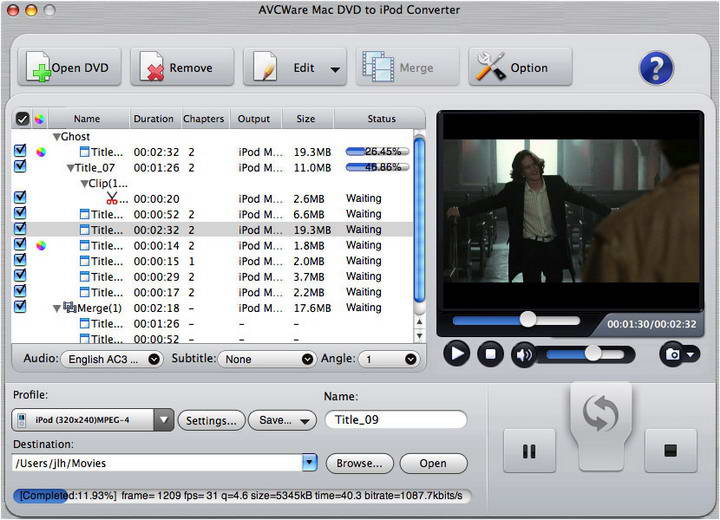The image size is (720, 520).
Task: Click the title icon on the 00:00:15 row
Action: point(84,261)
